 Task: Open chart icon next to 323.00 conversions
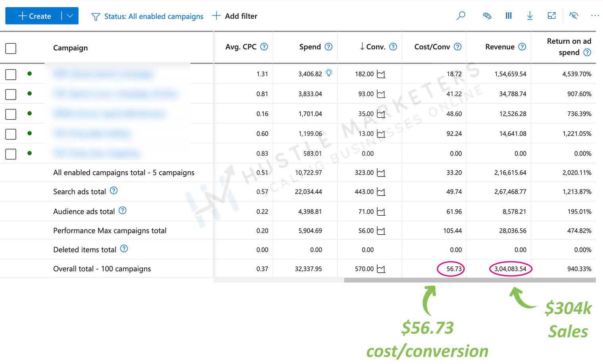[x=381, y=173]
